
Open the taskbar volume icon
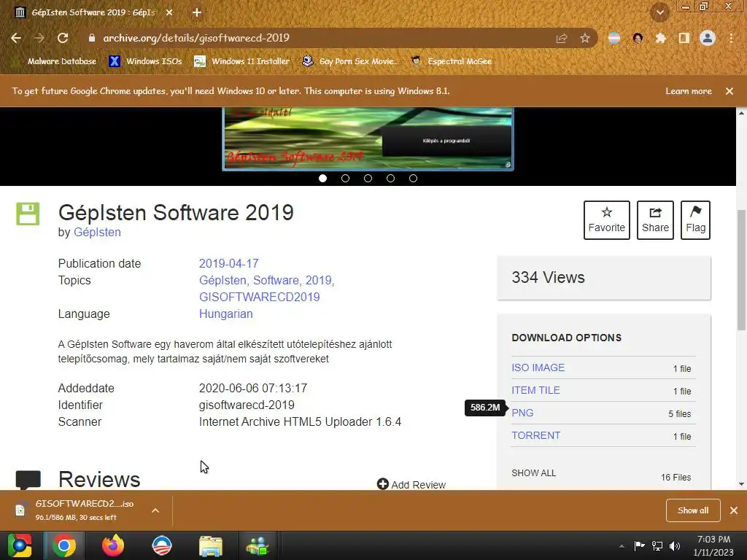[674, 546]
